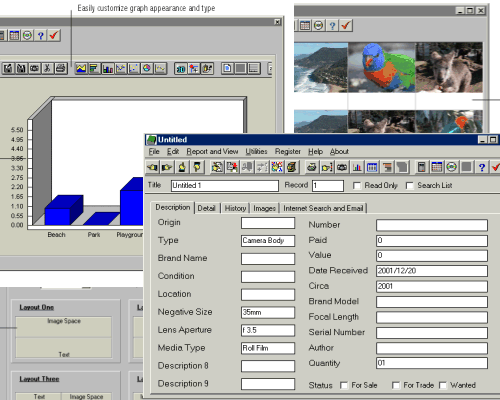
Task: Open the File menu
Action: click(x=154, y=152)
